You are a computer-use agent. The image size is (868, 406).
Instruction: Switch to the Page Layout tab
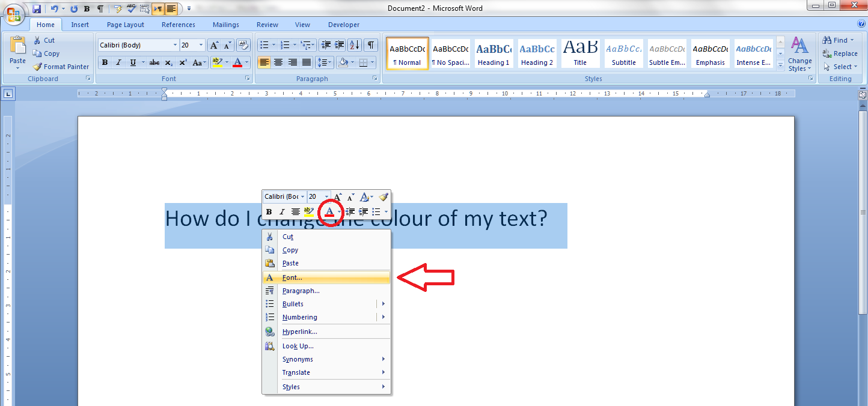point(126,25)
